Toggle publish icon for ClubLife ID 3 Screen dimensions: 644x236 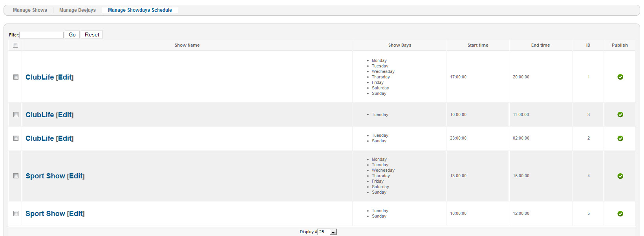point(620,114)
